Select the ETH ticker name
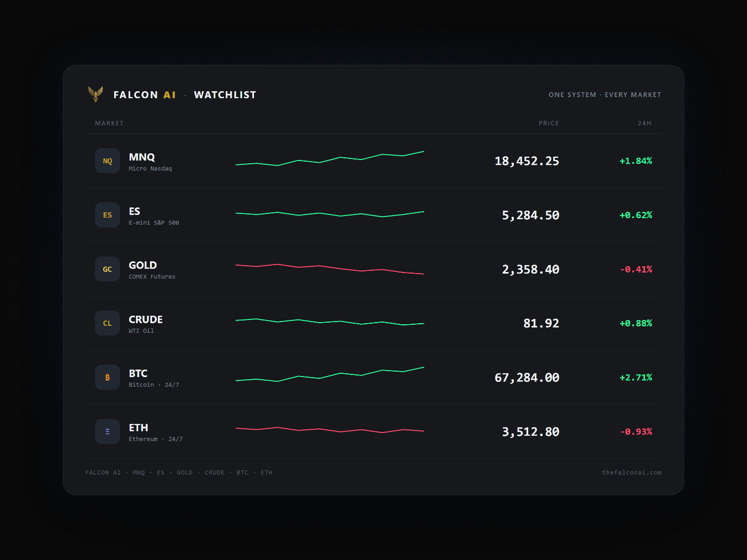Viewport: 747px width, 560px height. tap(139, 428)
